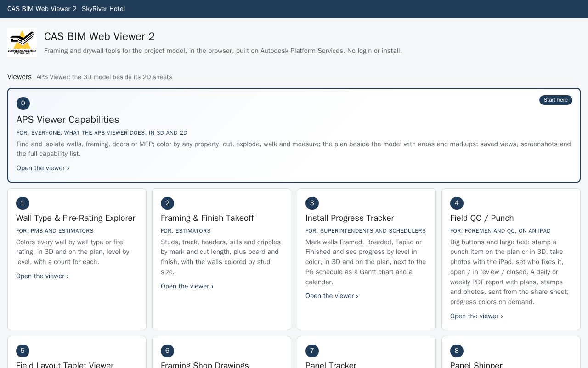Click the number 5 badge on Field Layout card
Screen dimensions: 588x368
pos(23,351)
